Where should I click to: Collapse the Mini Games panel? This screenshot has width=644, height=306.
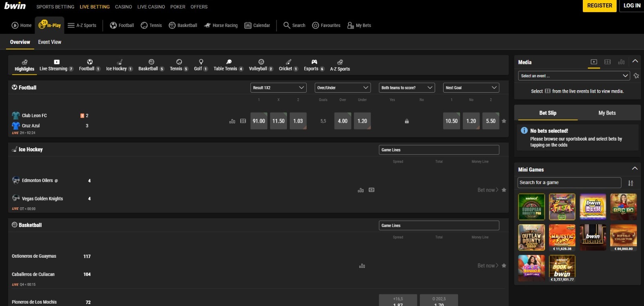635,169
